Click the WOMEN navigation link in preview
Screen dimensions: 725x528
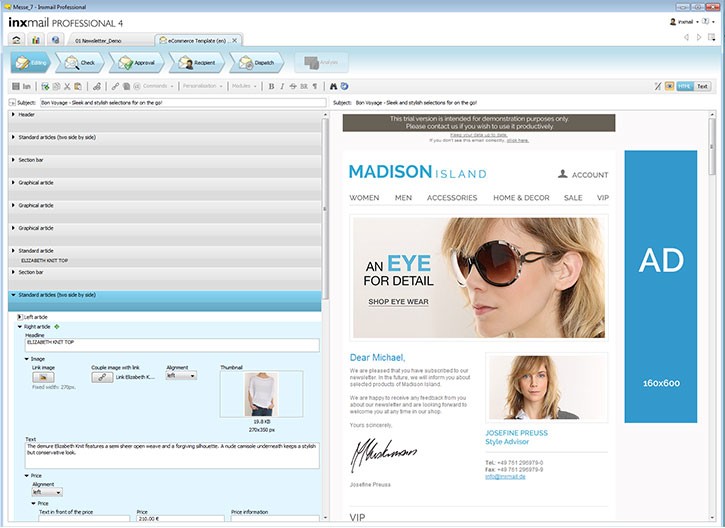pos(364,197)
